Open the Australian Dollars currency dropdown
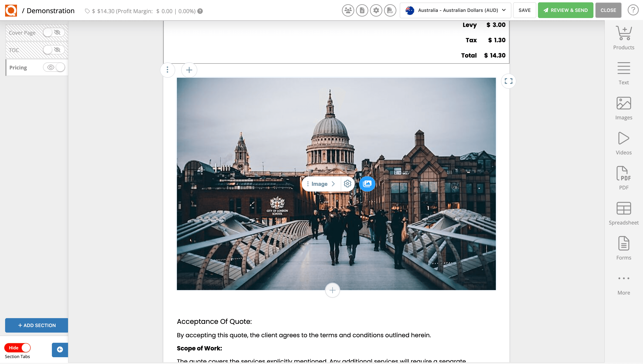The image size is (643, 364). point(455,10)
